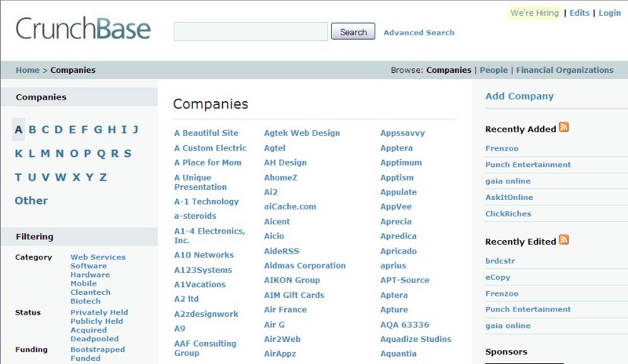Select letter M in the alphabet index
This screenshot has width=628, height=364.
point(46,154)
